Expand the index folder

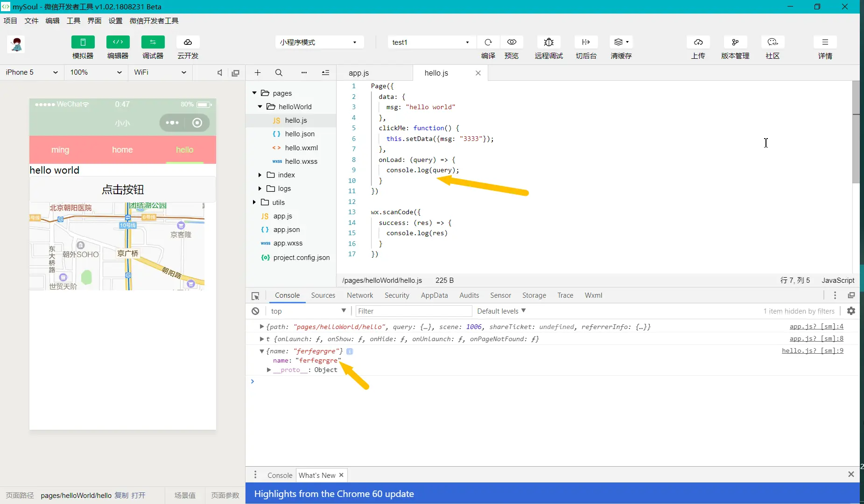260,175
